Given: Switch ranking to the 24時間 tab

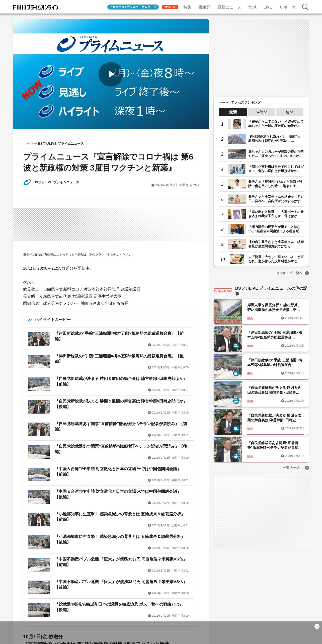Looking at the screenshot, I should tap(261, 112).
